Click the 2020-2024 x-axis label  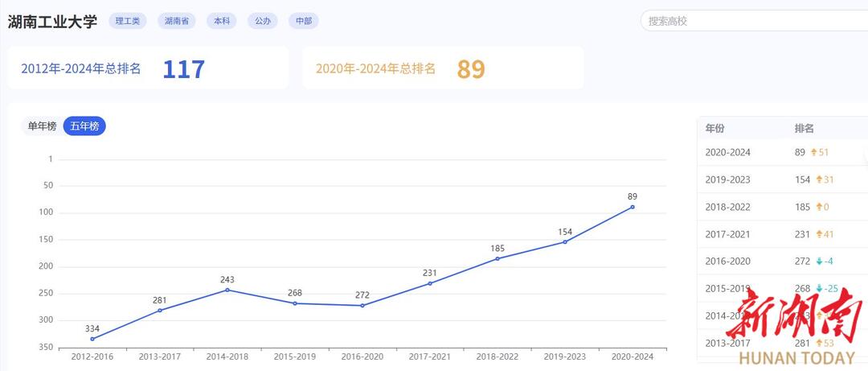(x=633, y=357)
